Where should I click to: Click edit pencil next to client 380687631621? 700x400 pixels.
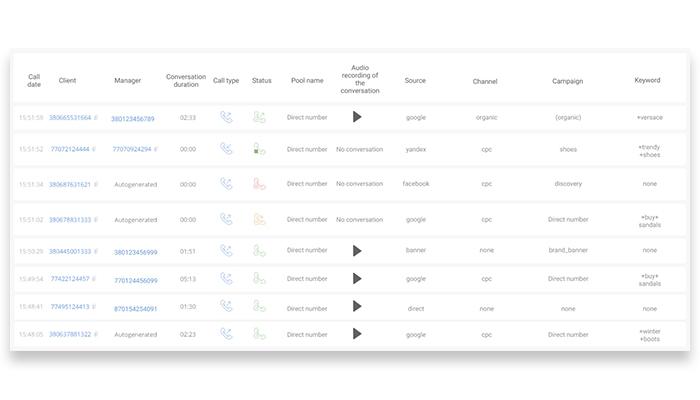[x=96, y=184]
